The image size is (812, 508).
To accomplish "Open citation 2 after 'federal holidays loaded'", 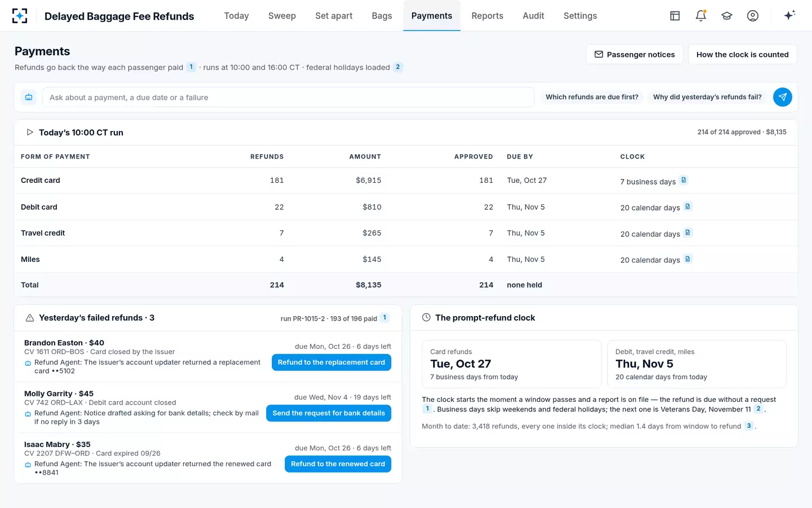I will 398,67.
